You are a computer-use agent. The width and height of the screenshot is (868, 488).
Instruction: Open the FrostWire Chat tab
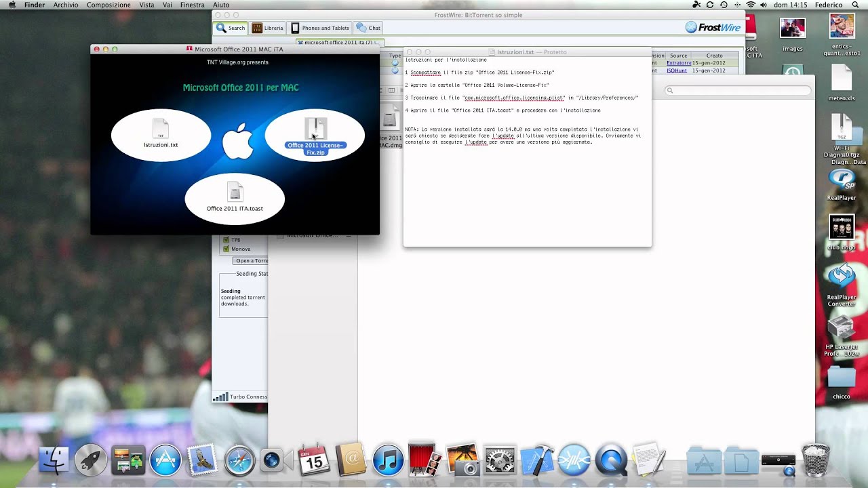tap(369, 28)
